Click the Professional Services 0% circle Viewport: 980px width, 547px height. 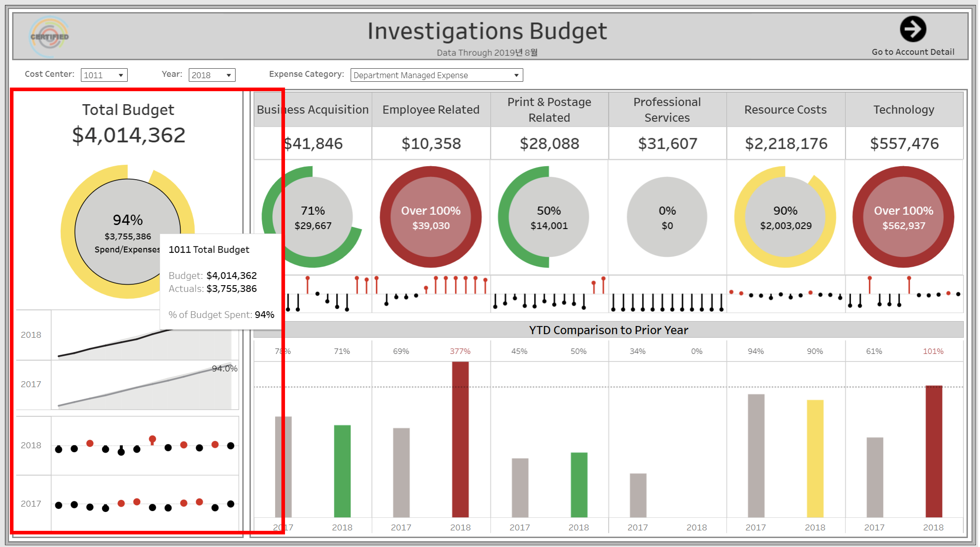pyautogui.click(x=667, y=217)
